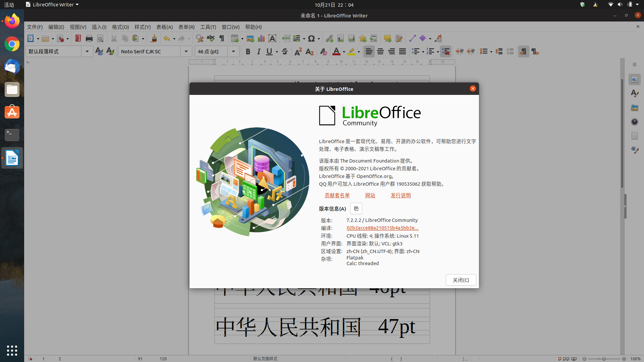Click the Clone Formatting paintbrush icon
Screen dimensions: 644x362
click(154, 39)
